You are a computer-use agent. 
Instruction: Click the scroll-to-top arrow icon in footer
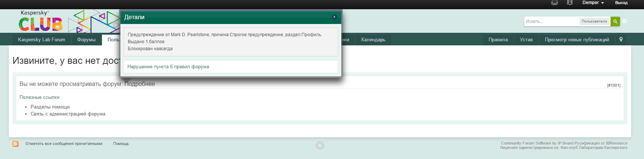coord(320,145)
